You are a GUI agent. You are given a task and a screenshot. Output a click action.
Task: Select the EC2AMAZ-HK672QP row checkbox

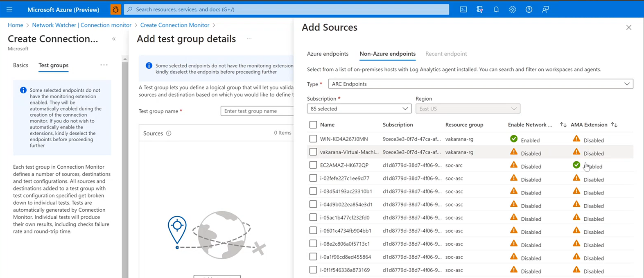[313, 165]
